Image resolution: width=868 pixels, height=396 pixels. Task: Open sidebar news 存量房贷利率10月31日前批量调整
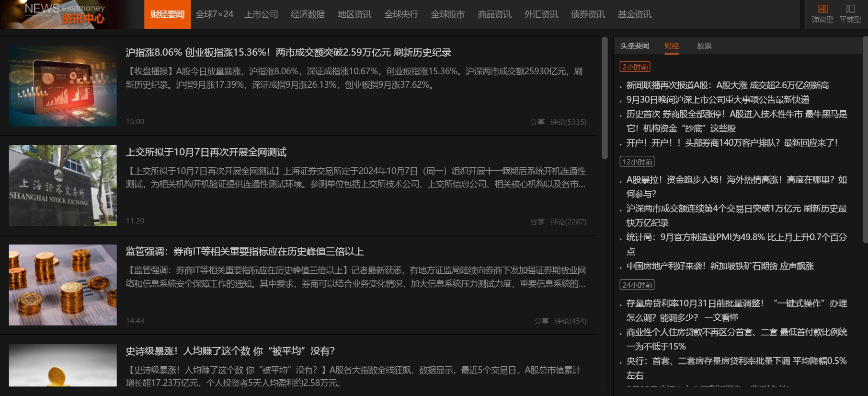pyautogui.click(x=737, y=311)
